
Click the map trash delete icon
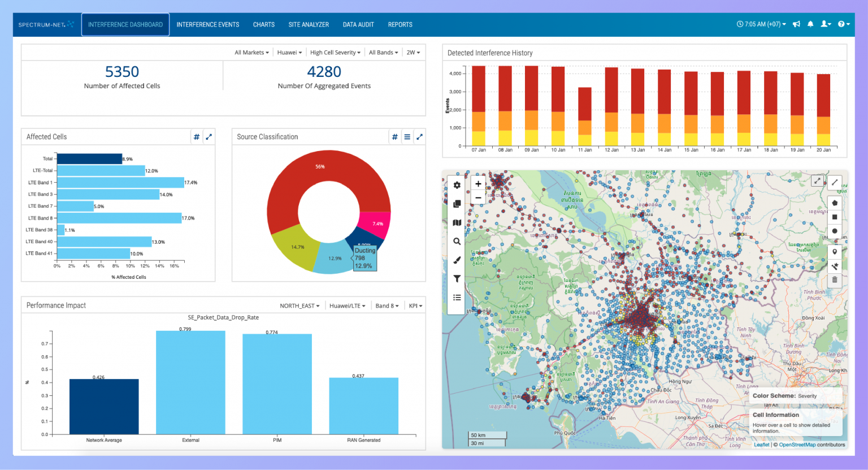835,280
